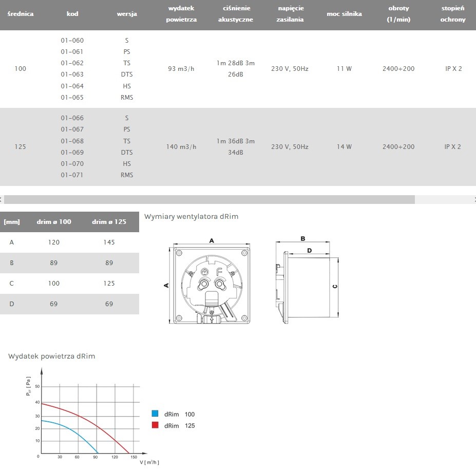Select the 'ciśnienie akustyczne' column header
Screen dimensions: 476x469
pyautogui.click(x=236, y=14)
